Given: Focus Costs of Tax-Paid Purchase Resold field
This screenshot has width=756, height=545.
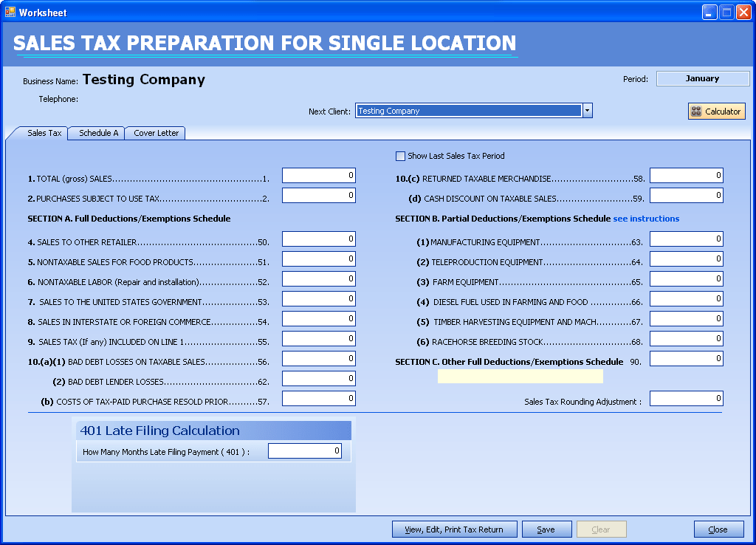Looking at the screenshot, I should coord(319,398).
